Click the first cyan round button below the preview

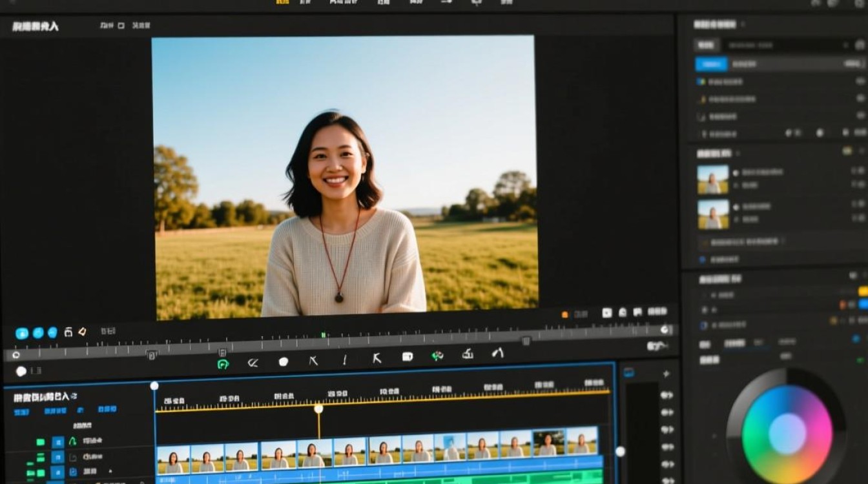coord(22,333)
